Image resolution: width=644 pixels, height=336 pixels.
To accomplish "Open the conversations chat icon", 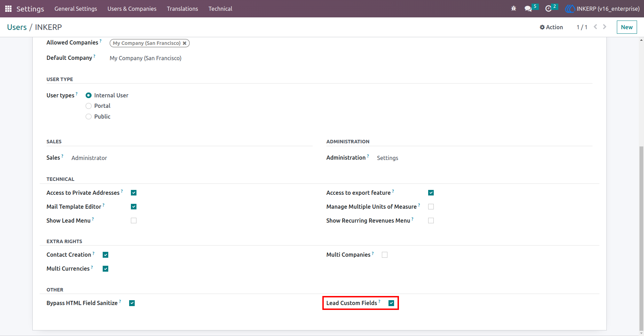I will (528, 9).
